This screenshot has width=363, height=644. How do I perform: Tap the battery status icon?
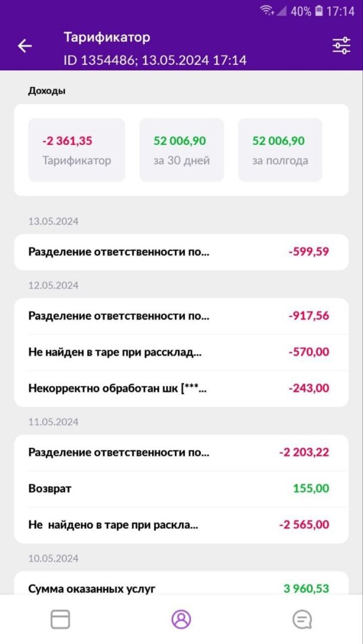pos(319,11)
